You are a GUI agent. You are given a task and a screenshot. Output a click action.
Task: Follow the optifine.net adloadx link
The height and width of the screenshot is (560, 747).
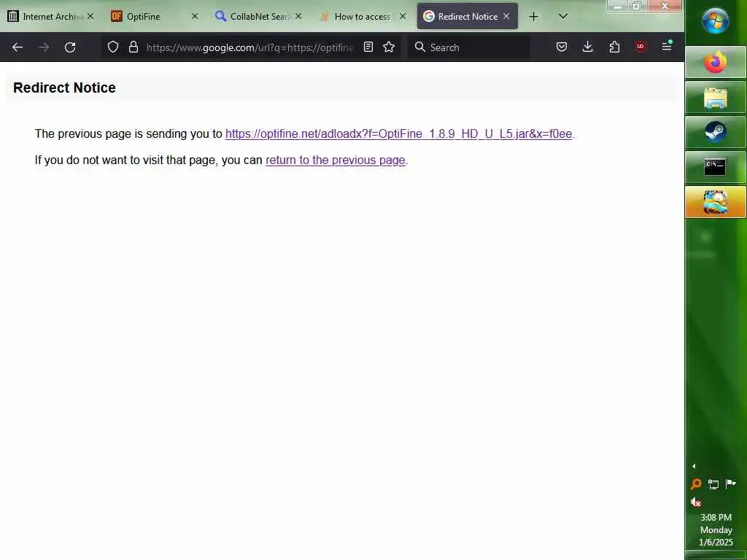tap(398, 134)
